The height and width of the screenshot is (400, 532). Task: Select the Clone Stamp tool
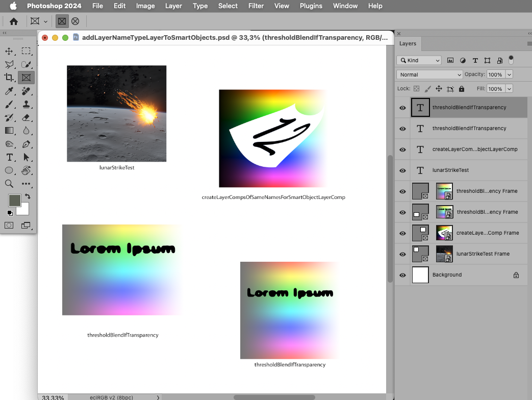26,104
